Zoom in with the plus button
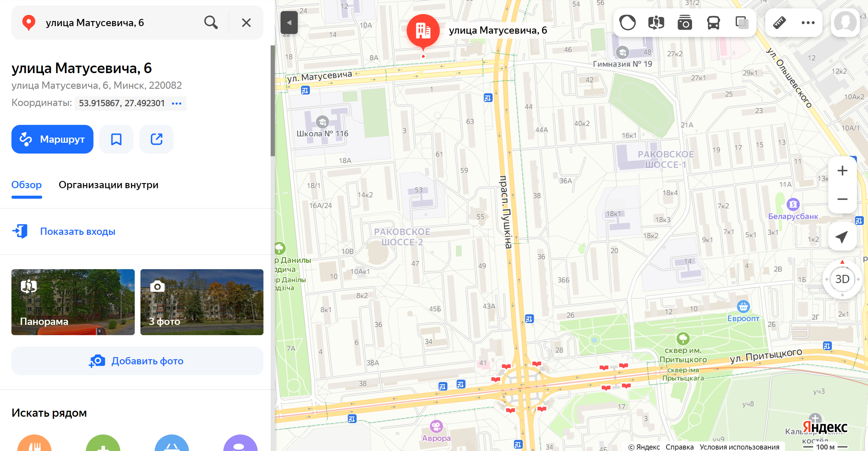 click(x=842, y=170)
